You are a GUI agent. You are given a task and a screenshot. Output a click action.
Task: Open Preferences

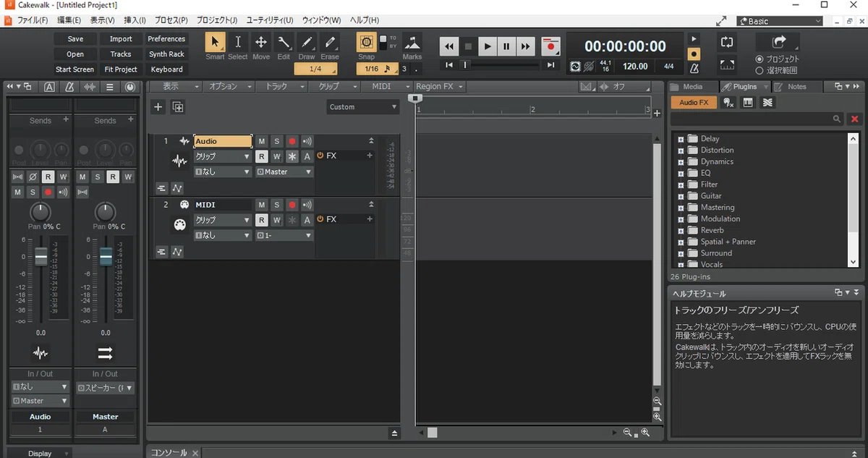tap(166, 39)
